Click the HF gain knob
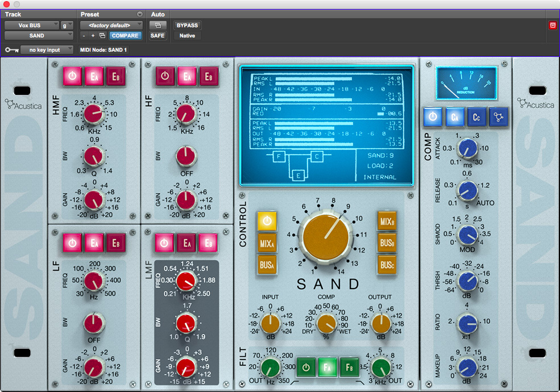Screen dimensions: 560x392 click(186, 201)
